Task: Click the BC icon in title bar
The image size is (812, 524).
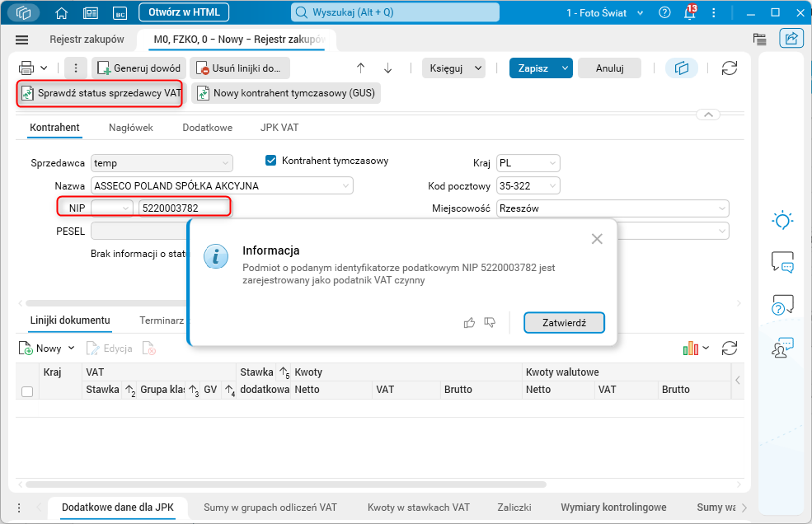Action: pos(120,13)
